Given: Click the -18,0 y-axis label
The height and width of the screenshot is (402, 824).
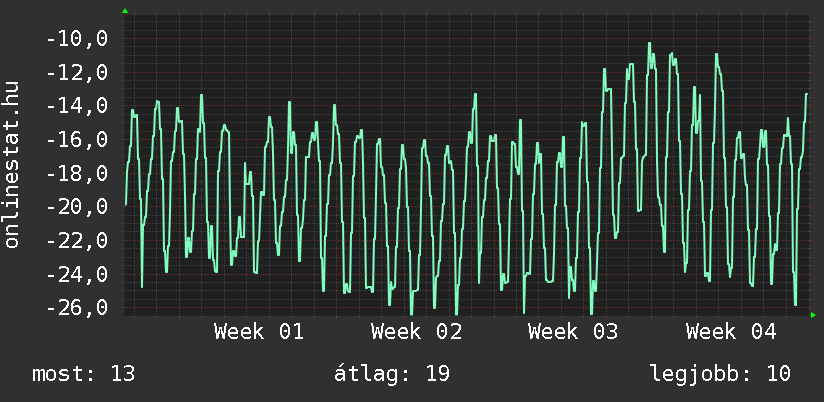Looking at the screenshot, I should tap(78, 174).
